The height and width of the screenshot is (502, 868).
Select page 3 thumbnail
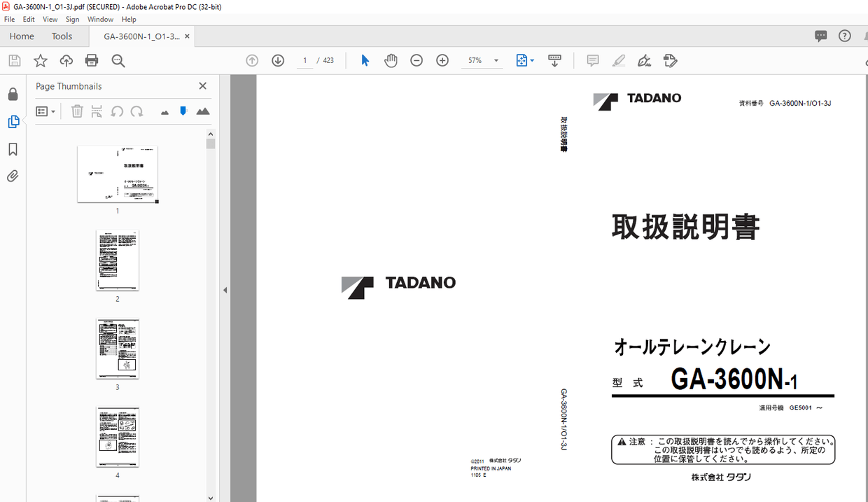click(117, 348)
